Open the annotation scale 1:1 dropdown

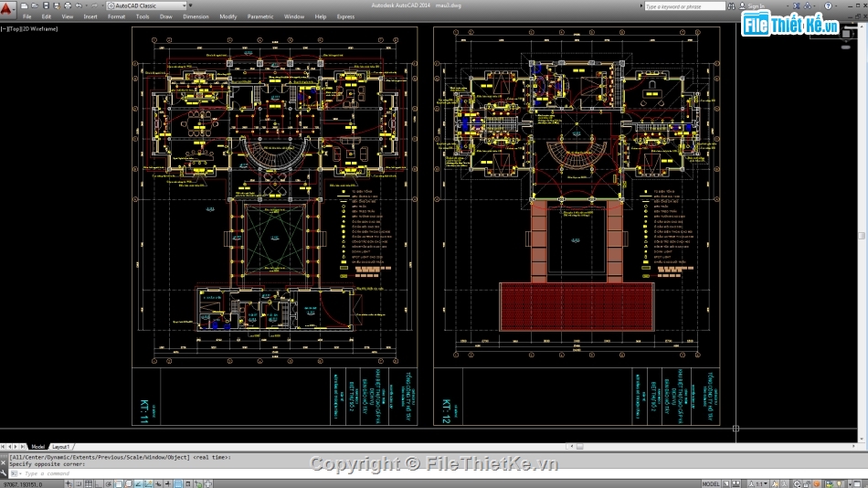pyautogui.click(x=758, y=484)
